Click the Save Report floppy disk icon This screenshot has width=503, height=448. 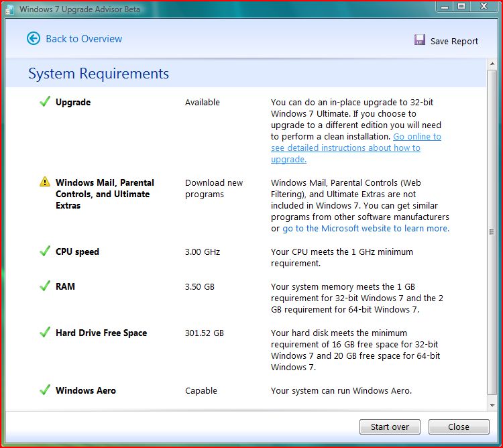[x=420, y=40]
